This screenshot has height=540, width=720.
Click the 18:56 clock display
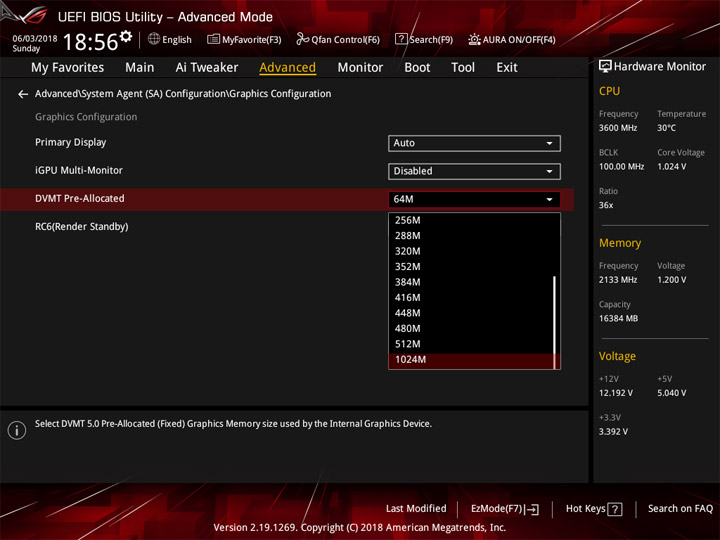90,42
